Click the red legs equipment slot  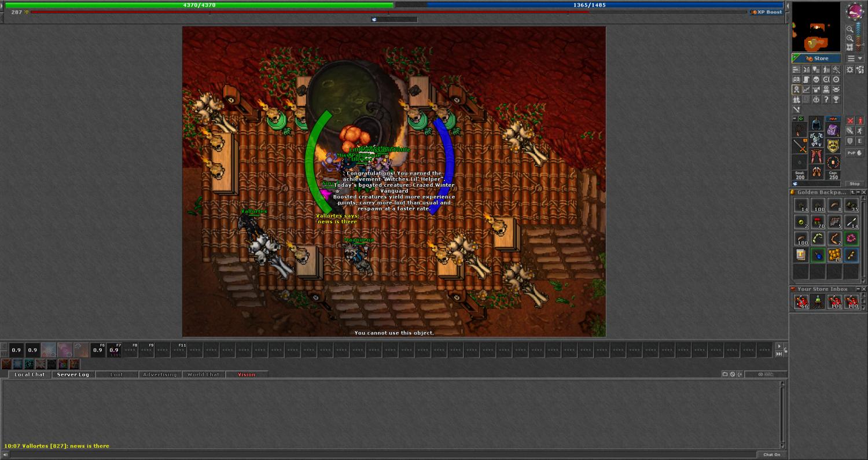pyautogui.click(x=816, y=156)
